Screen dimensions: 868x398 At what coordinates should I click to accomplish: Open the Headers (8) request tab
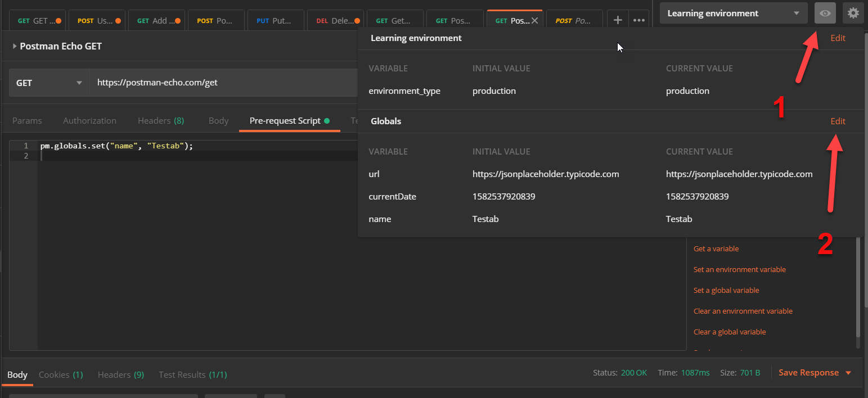pos(161,120)
